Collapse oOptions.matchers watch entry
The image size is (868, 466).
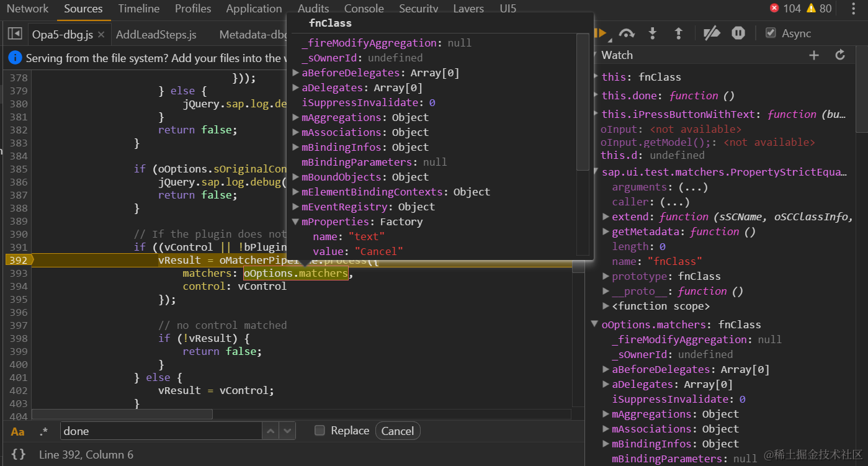click(x=595, y=325)
